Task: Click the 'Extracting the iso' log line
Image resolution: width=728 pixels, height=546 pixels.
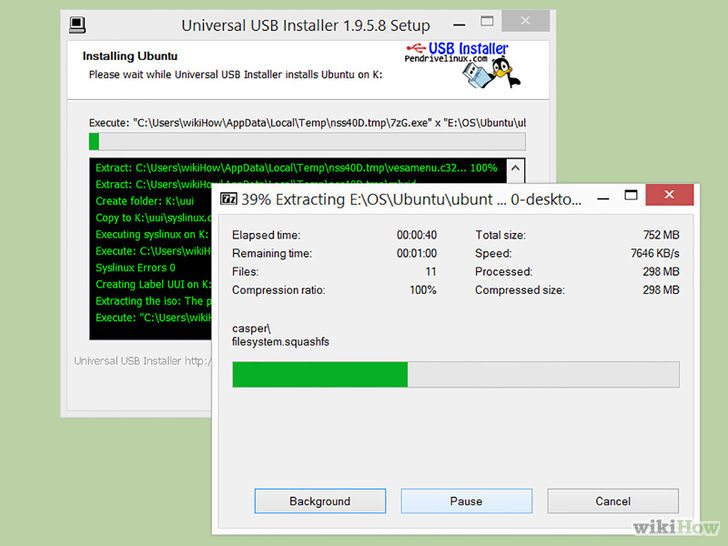Action: click(x=153, y=301)
